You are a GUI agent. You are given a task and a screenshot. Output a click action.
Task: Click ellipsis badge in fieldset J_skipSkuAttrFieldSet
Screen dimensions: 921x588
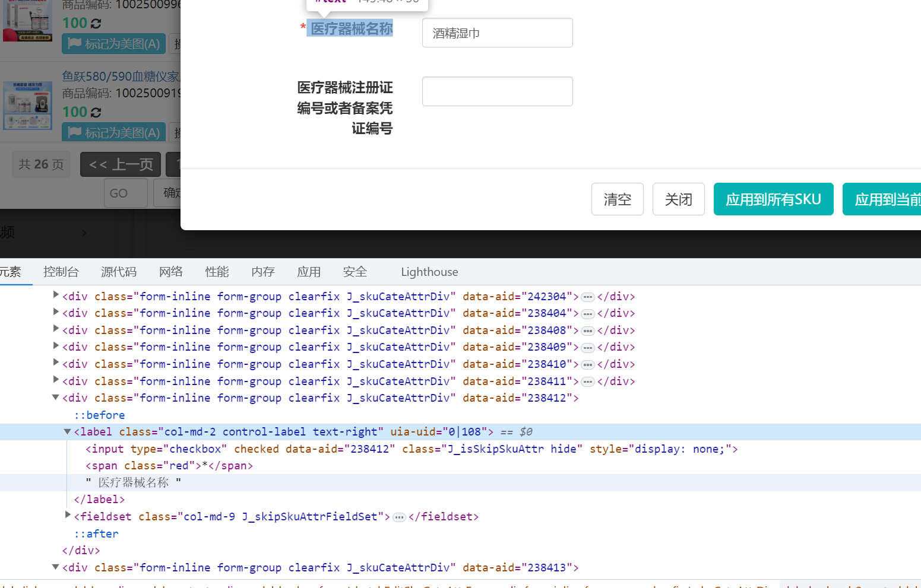pyautogui.click(x=399, y=517)
